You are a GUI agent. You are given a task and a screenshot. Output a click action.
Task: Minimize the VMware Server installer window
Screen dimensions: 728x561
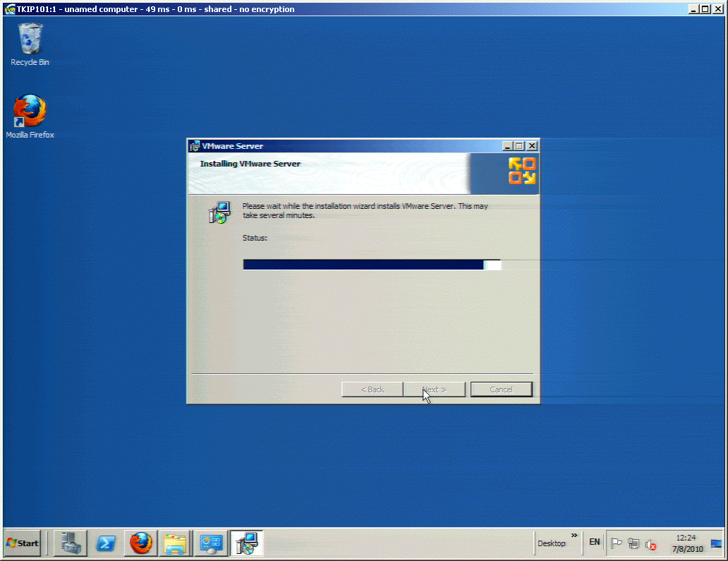coord(507,146)
